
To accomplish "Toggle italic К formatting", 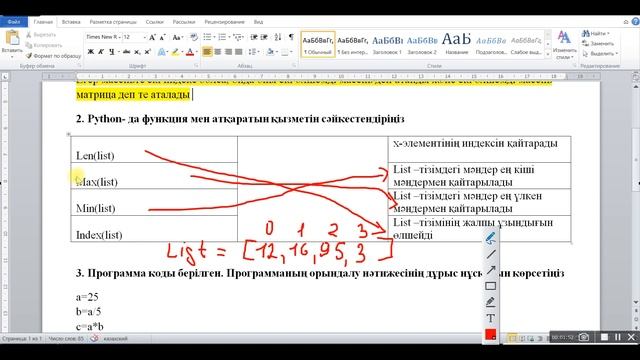I will (101, 52).
